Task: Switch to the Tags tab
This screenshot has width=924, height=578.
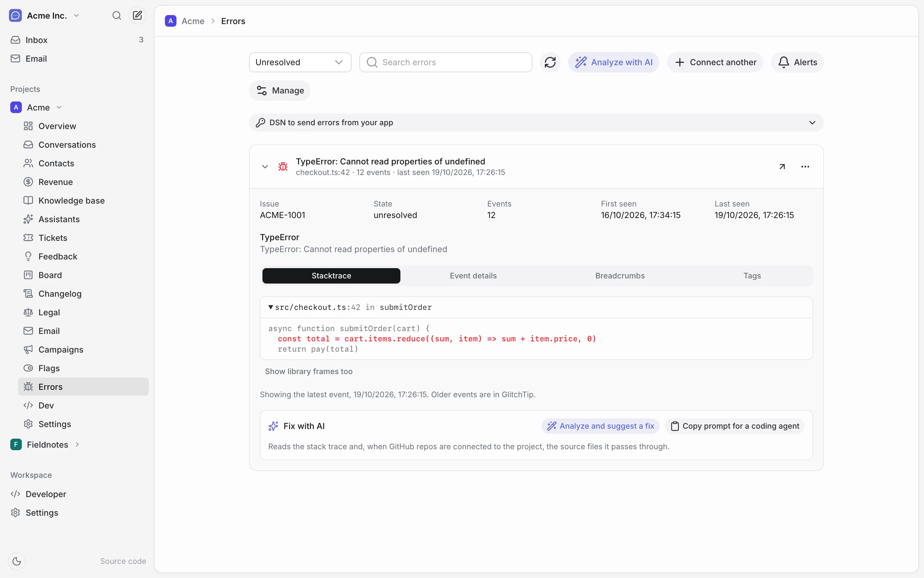Action: pyautogui.click(x=752, y=276)
